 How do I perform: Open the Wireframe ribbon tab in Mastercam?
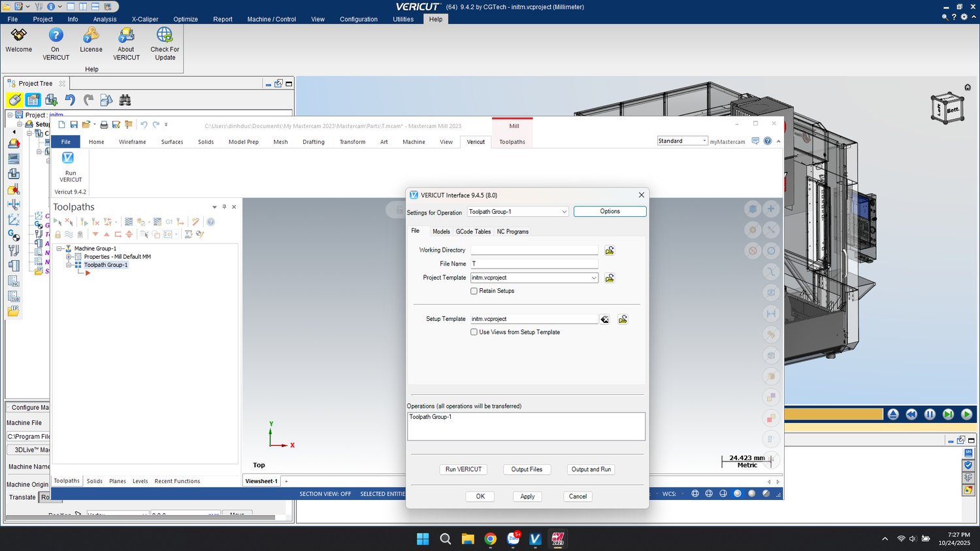133,142
